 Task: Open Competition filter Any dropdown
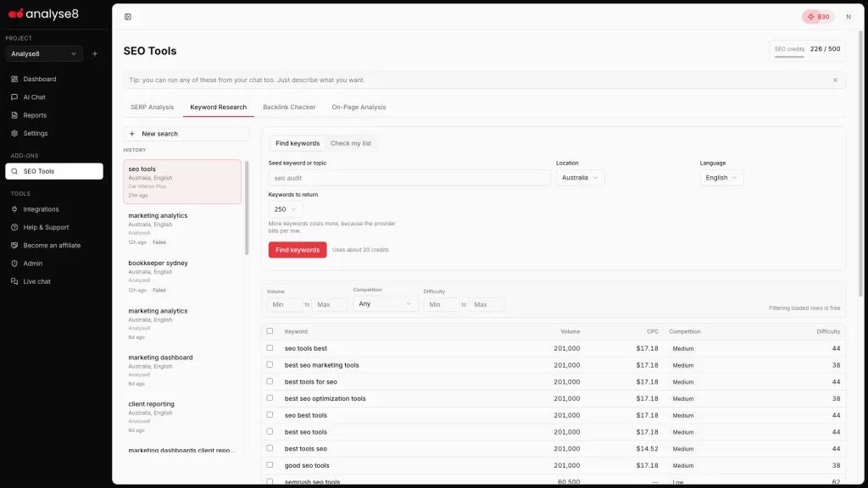(386, 304)
